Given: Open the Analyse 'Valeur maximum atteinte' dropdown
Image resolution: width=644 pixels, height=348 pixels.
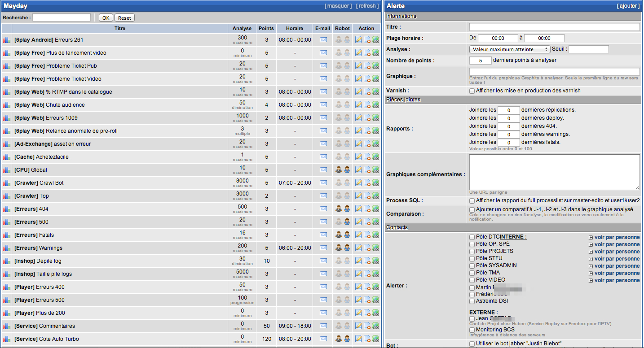Looking at the screenshot, I should (510, 49).
